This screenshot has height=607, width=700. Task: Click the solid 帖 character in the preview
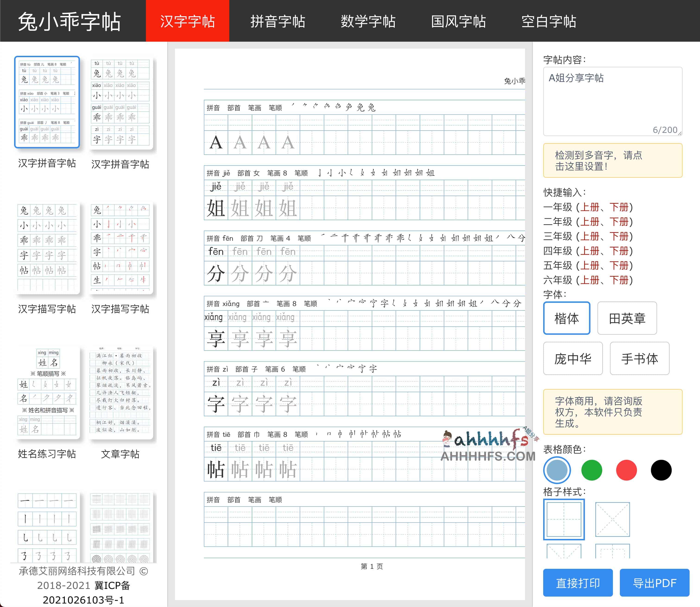[216, 469]
